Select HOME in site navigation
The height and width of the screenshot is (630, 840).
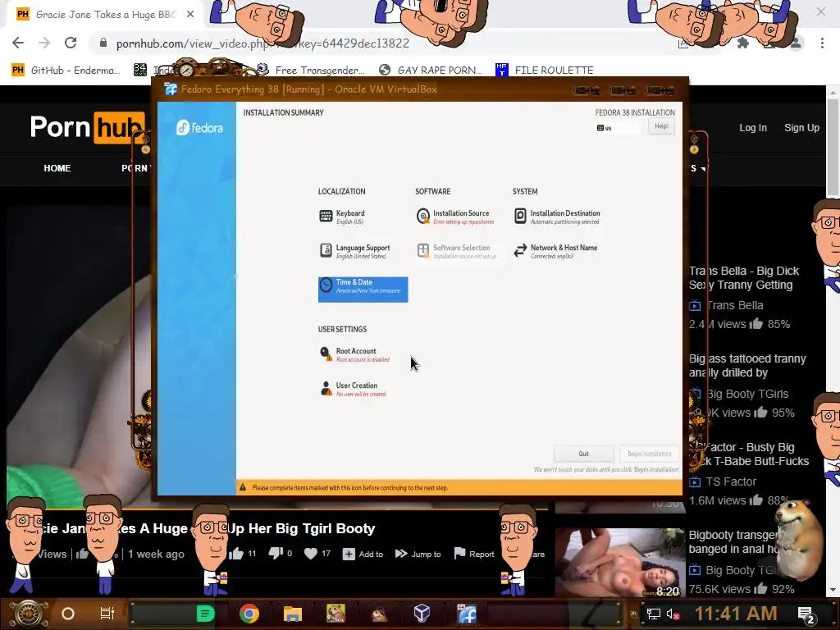pyautogui.click(x=57, y=168)
